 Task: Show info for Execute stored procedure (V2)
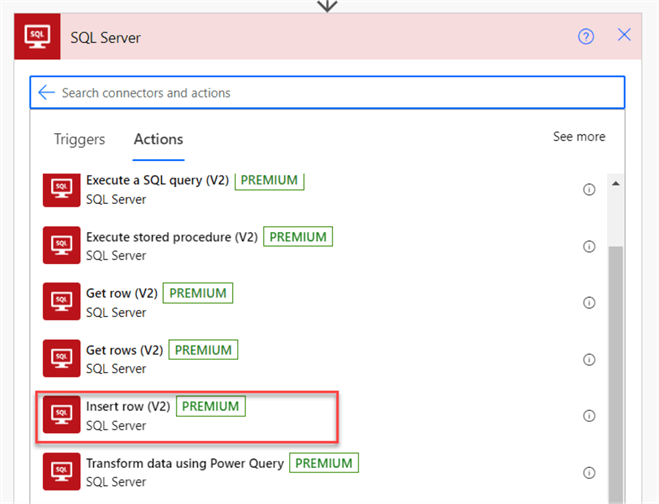tap(589, 246)
